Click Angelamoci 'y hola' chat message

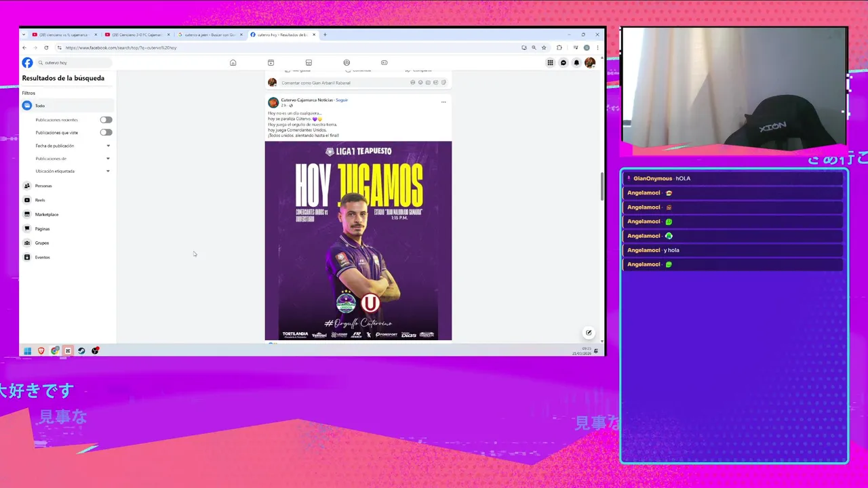pos(732,250)
